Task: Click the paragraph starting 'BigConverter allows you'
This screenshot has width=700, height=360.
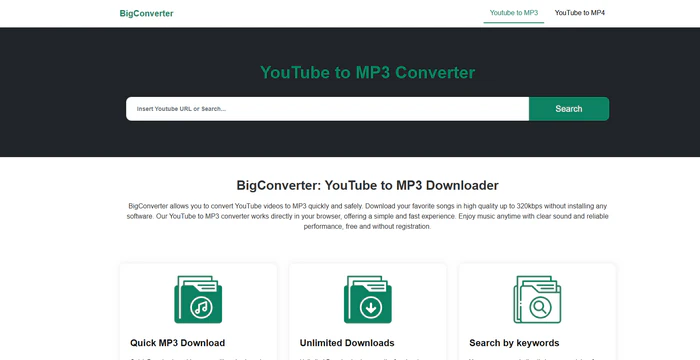Action: 367,216
